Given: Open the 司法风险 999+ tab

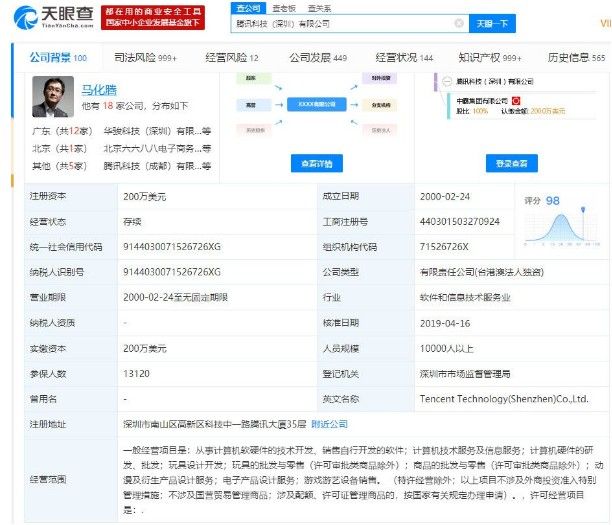Looking at the screenshot, I should pyautogui.click(x=145, y=58).
